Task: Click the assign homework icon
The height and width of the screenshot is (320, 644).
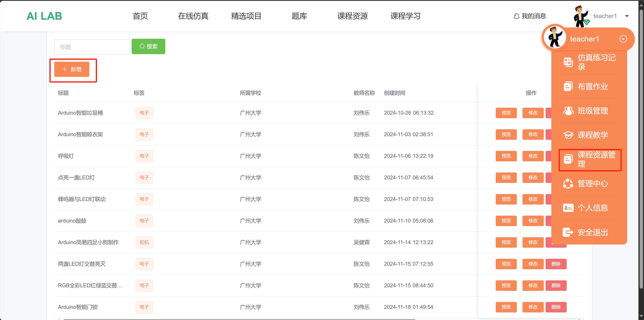Action: pos(568,86)
